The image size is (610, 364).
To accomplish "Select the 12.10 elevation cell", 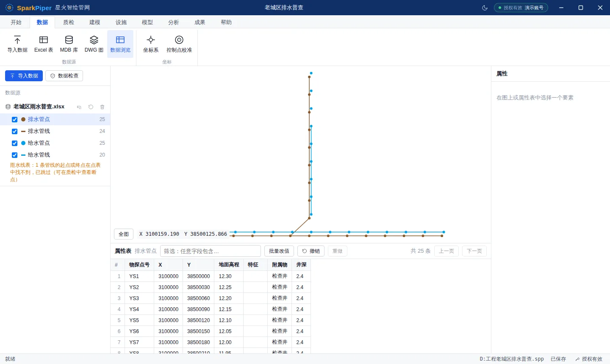I will (x=229, y=320).
